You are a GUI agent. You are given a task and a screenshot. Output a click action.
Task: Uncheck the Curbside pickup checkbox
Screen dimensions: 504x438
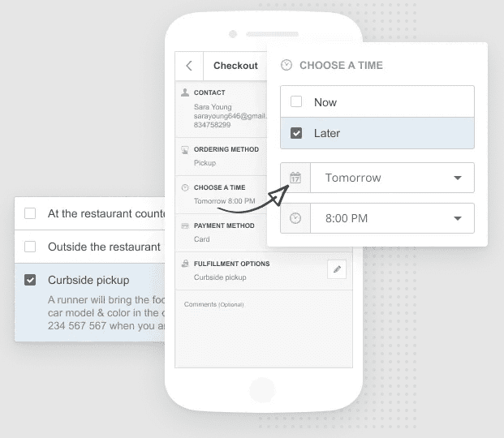30,280
